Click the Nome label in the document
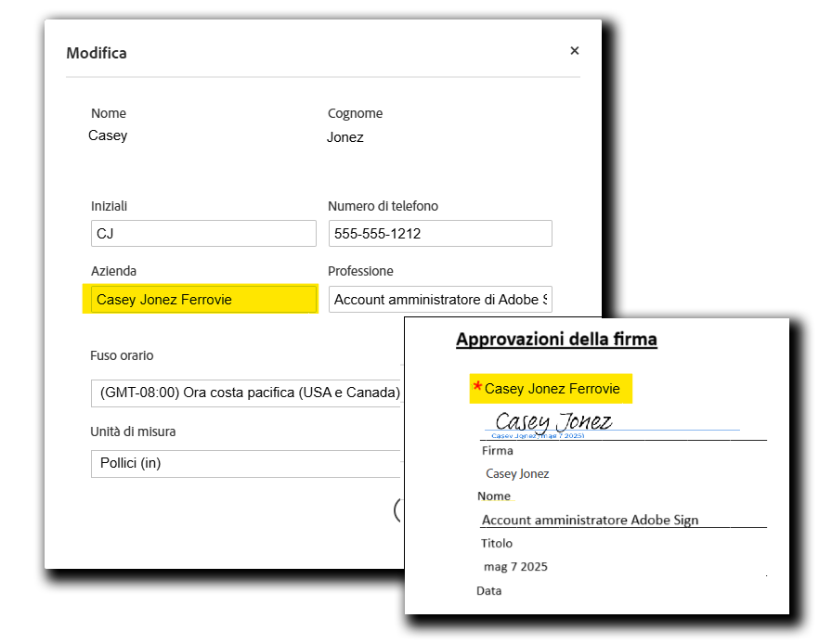Screen dimensions: 832x644 [494, 496]
